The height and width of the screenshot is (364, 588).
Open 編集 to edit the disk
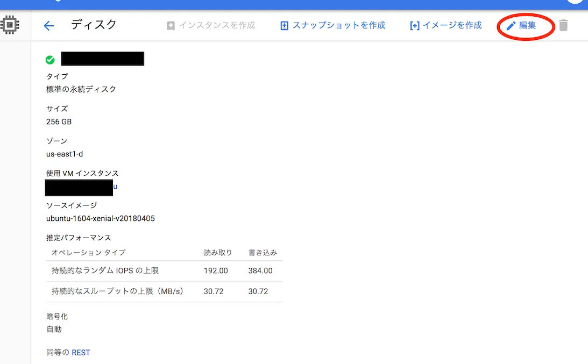coord(527,25)
